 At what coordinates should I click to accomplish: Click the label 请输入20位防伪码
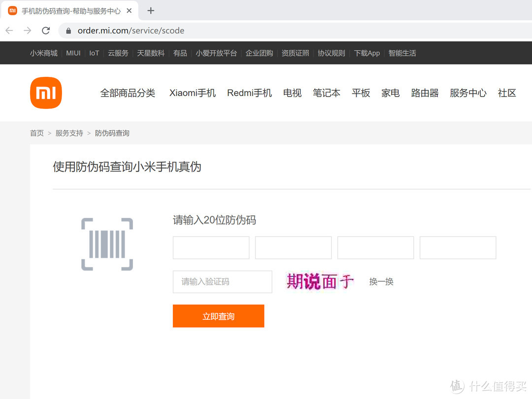pos(214,220)
